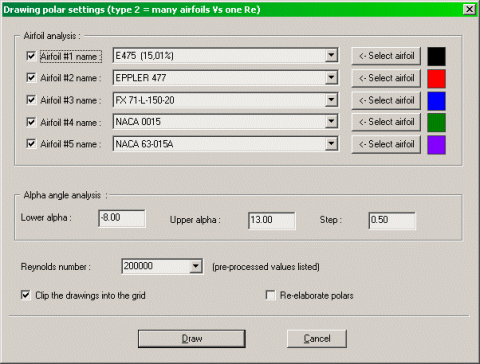Open the NACA 63-015A airfoil dropdown

click(331, 144)
